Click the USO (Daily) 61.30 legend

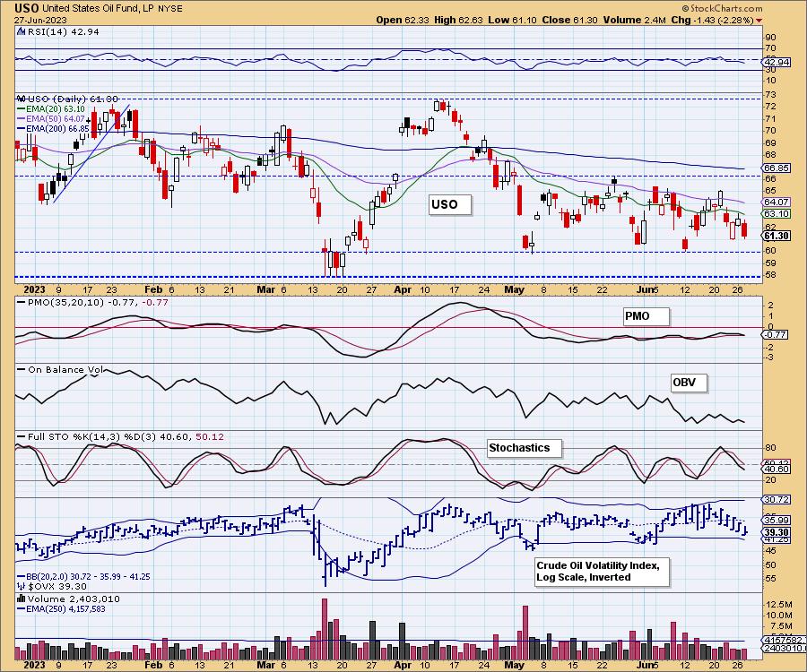pos(73,99)
